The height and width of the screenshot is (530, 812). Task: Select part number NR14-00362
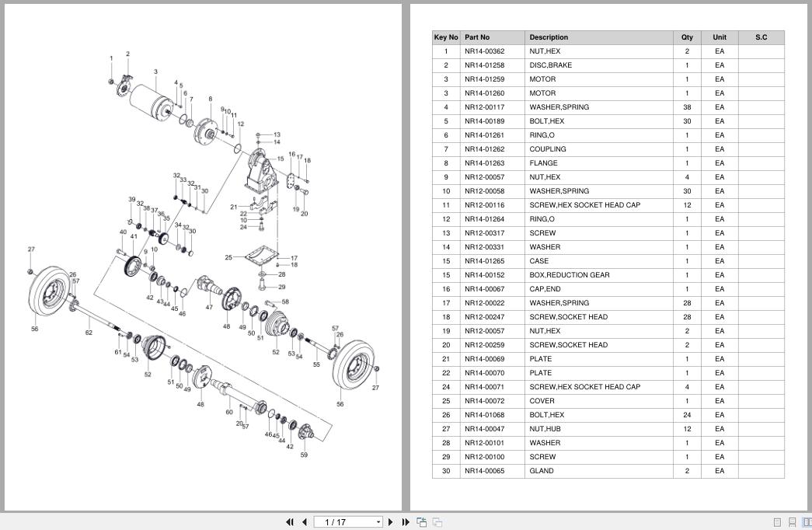pos(484,51)
